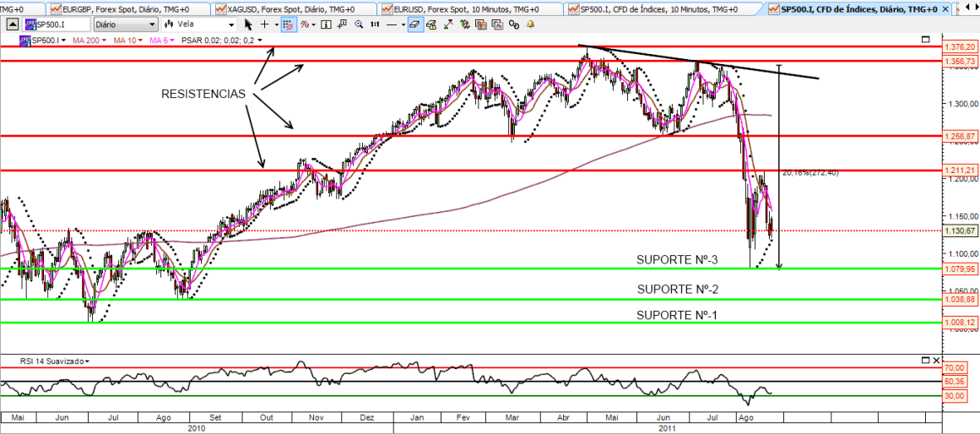The width and height of the screenshot is (980, 434).
Task: Click the 1.356,73 resistance price label
Action: click(x=961, y=61)
